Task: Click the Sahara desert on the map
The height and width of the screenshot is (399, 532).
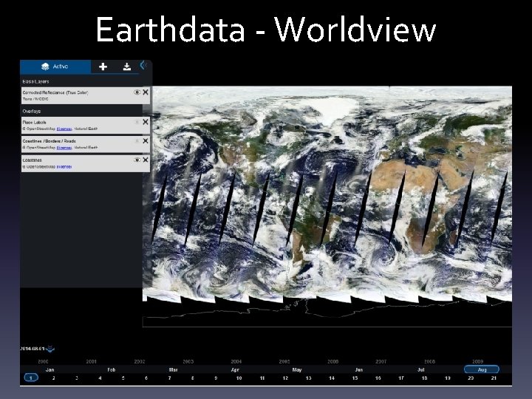Action: [x=407, y=177]
